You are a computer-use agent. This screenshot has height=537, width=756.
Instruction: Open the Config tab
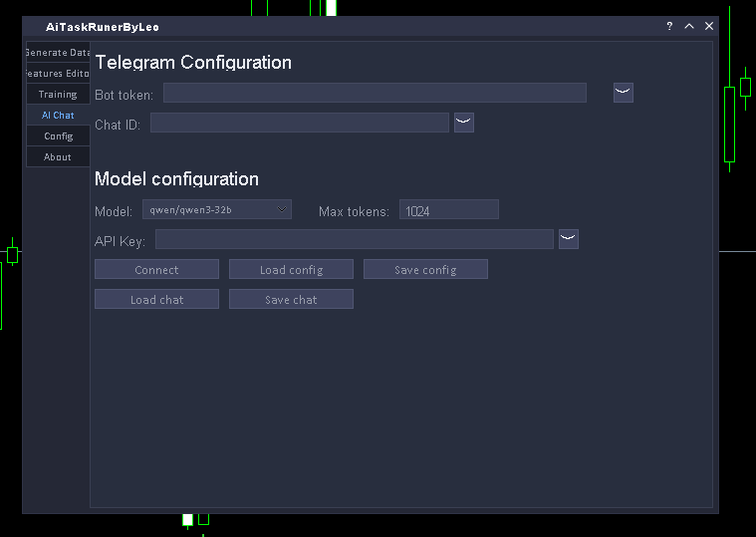58,136
